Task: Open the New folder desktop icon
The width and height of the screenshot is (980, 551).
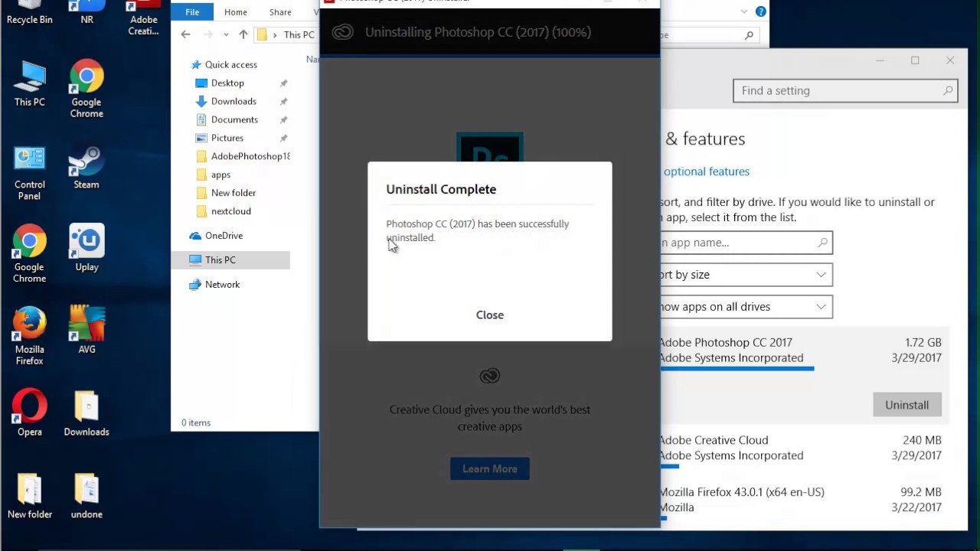Action: point(30,496)
